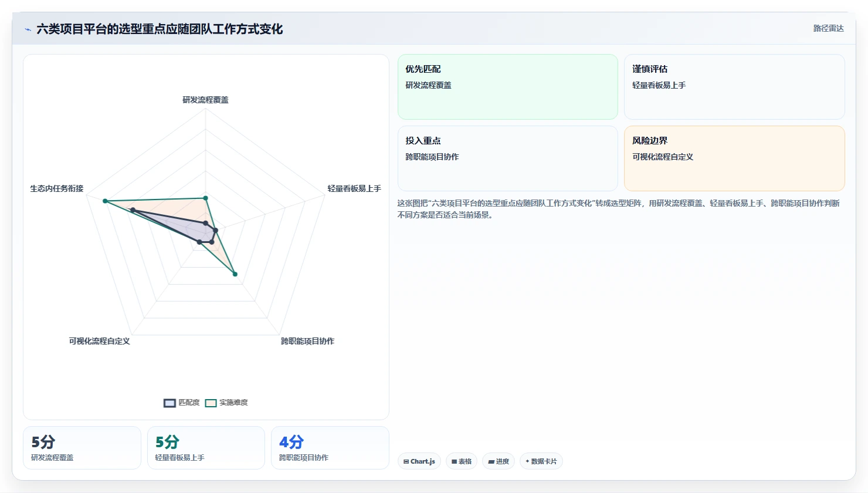Click the green data point nearest the 生态内任务衔接 label
868x493 pixels.
[x=105, y=201]
